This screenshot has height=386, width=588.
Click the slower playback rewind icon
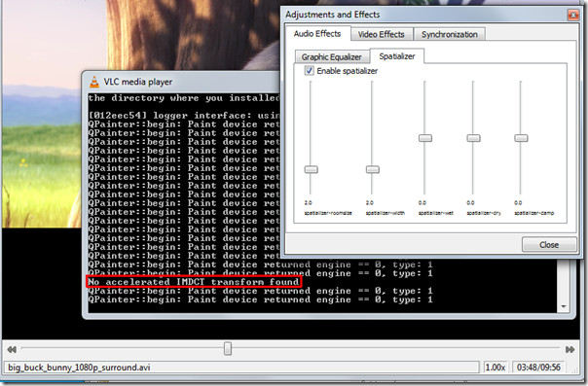[12, 349]
